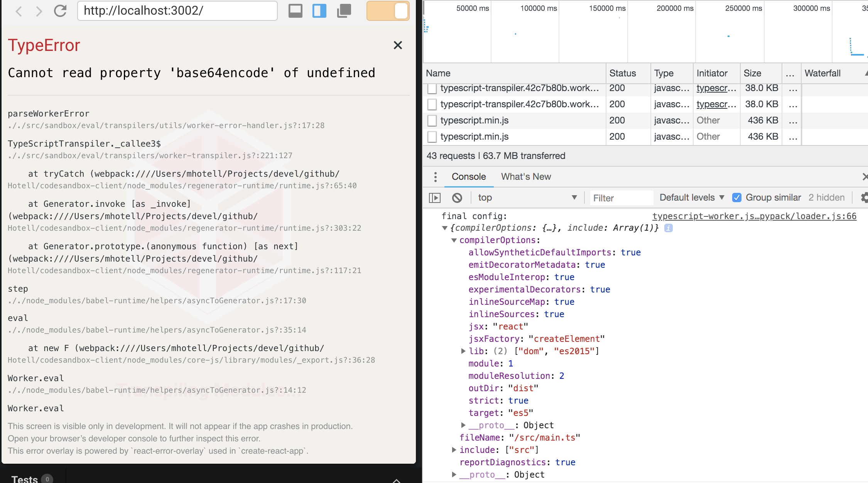Expand the Tests panel chevron
The image size is (868, 483).
[x=397, y=480]
